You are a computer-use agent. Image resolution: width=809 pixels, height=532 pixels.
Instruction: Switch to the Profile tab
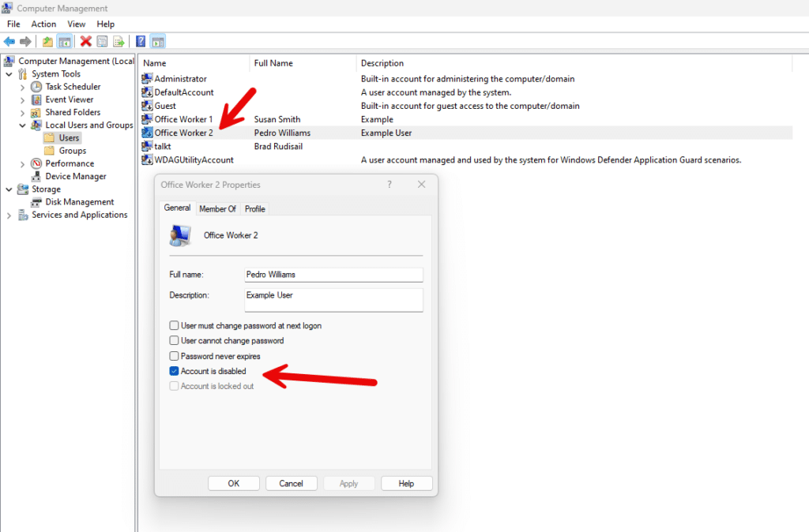tap(255, 209)
